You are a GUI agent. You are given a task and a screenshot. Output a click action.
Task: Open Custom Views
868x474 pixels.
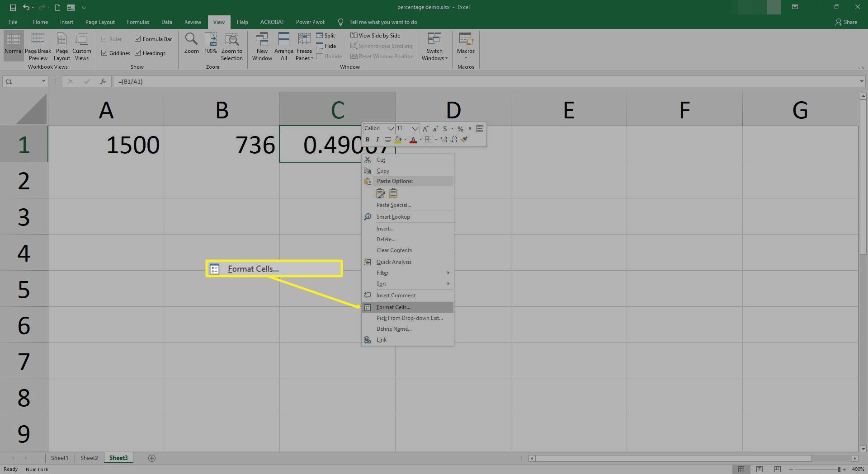tap(82, 47)
